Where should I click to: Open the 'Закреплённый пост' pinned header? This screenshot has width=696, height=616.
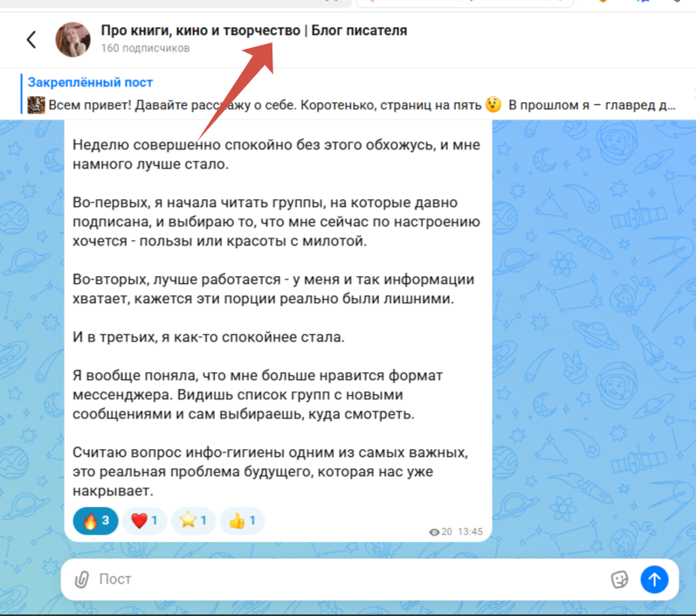pyautogui.click(x=90, y=82)
